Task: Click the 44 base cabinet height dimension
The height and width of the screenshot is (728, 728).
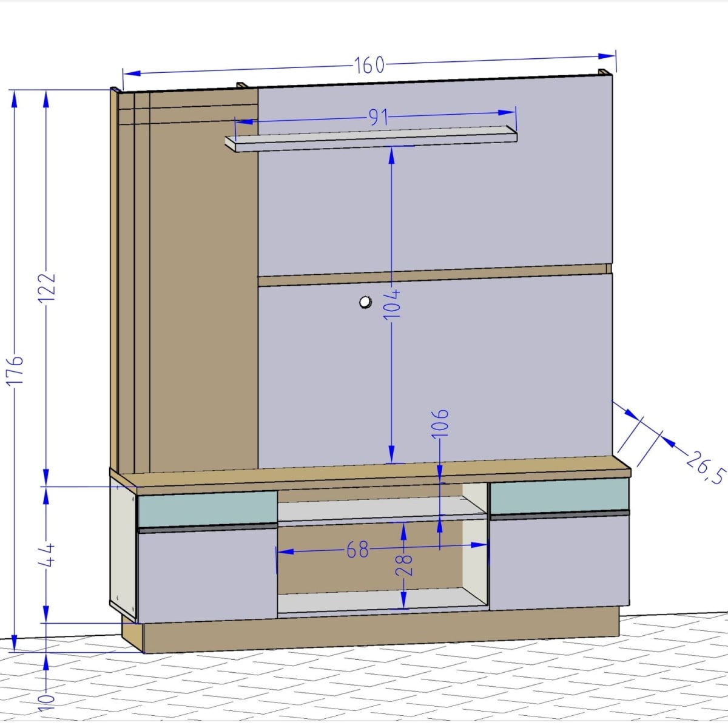Action: coord(47,555)
